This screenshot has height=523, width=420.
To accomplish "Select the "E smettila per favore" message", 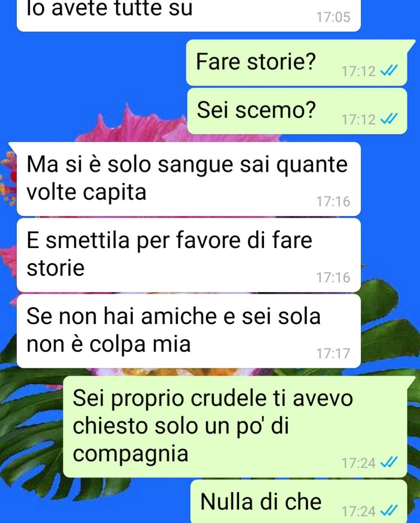I will tap(189, 255).
